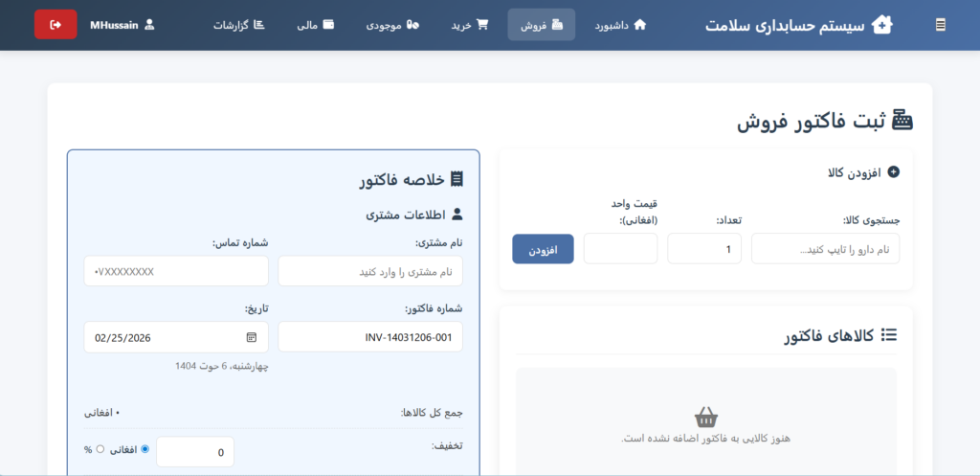Screen dimensions: 980x476
Task: Focus the شماره تماس phone field
Action: [x=176, y=271]
